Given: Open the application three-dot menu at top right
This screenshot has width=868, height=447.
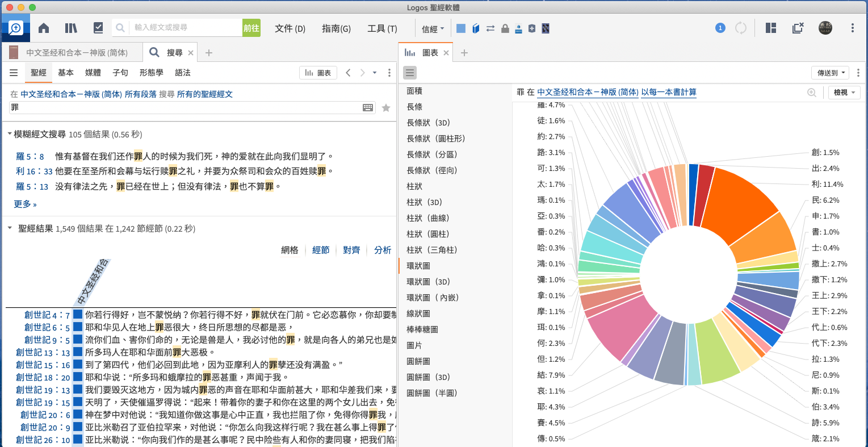Looking at the screenshot, I should click(x=853, y=28).
